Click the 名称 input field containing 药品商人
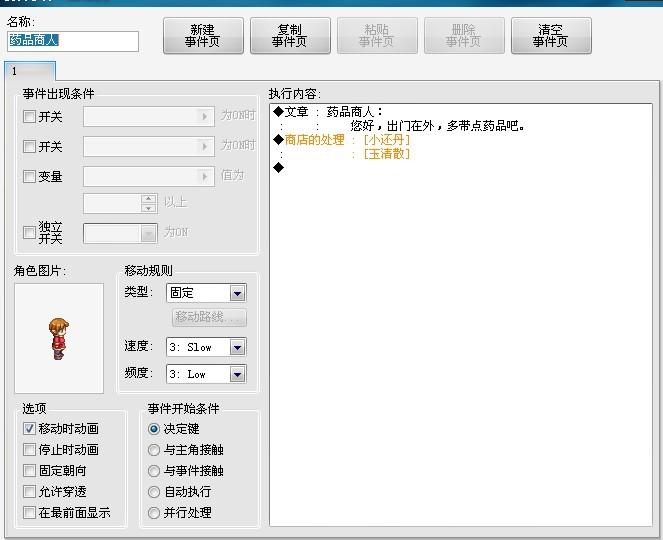 tap(73, 41)
